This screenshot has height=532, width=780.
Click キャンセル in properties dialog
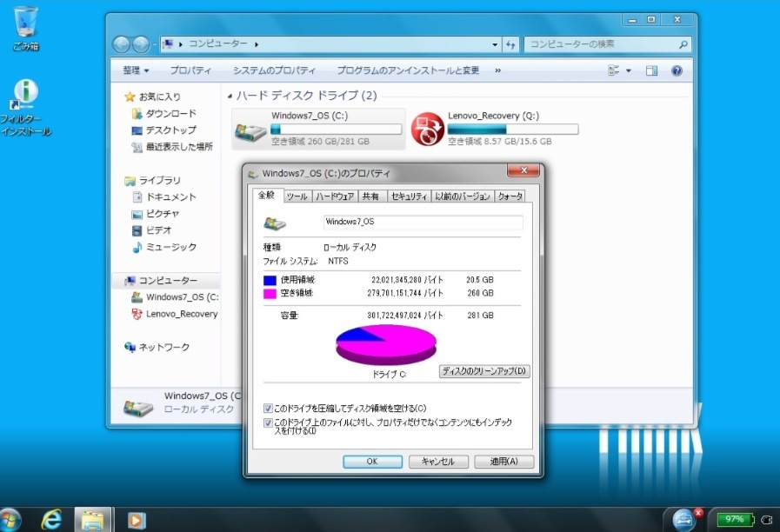point(438,462)
